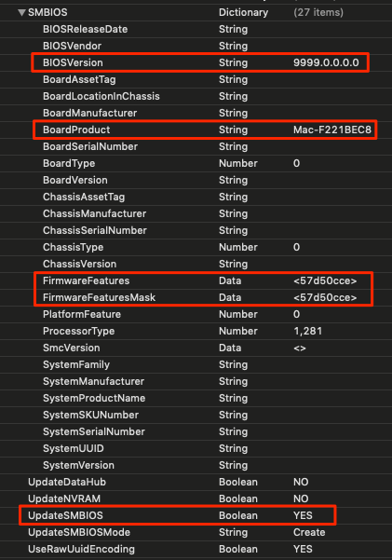Viewport: 392px width, 560px height.
Task: Select the ChassisManufacturer key
Action: coord(95,214)
